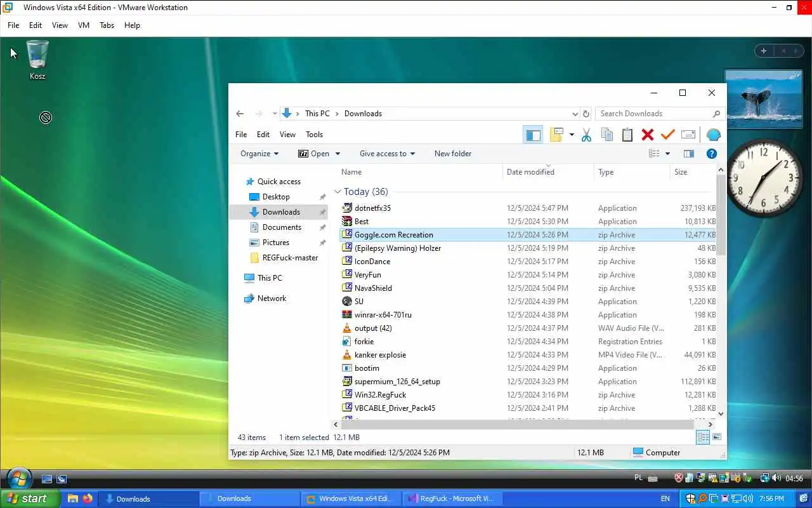Click the horizontal scrollbar of file list
Screen dimensions: 812x508
(516, 424)
